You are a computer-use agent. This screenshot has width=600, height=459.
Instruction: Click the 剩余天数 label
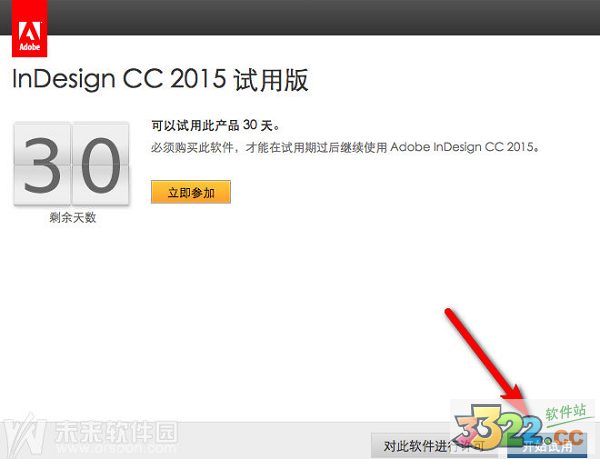point(72,218)
